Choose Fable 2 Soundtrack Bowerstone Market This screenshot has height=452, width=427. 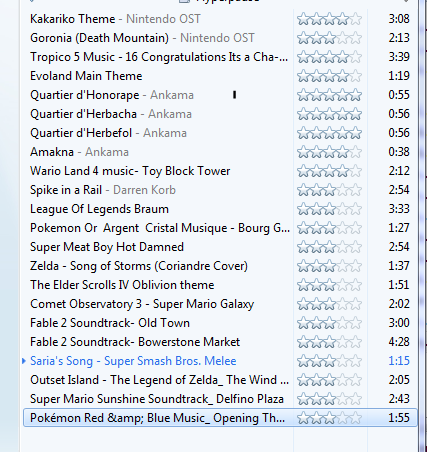[220, 342]
